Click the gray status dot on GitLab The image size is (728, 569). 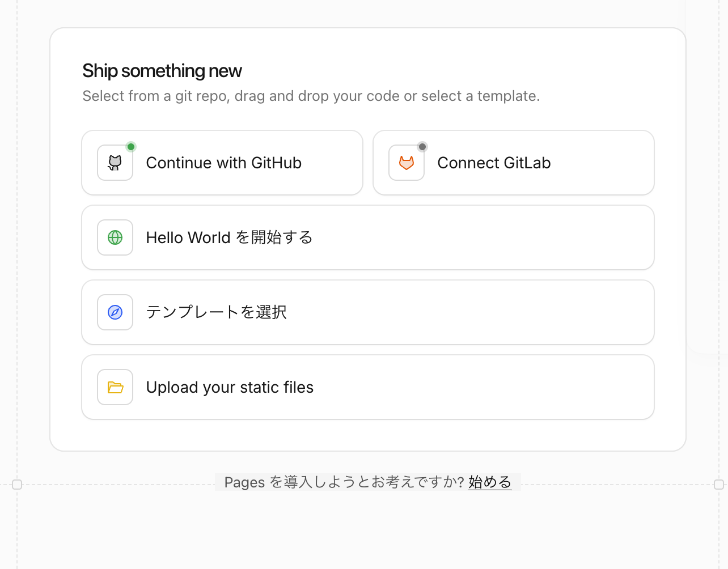pyautogui.click(x=422, y=147)
